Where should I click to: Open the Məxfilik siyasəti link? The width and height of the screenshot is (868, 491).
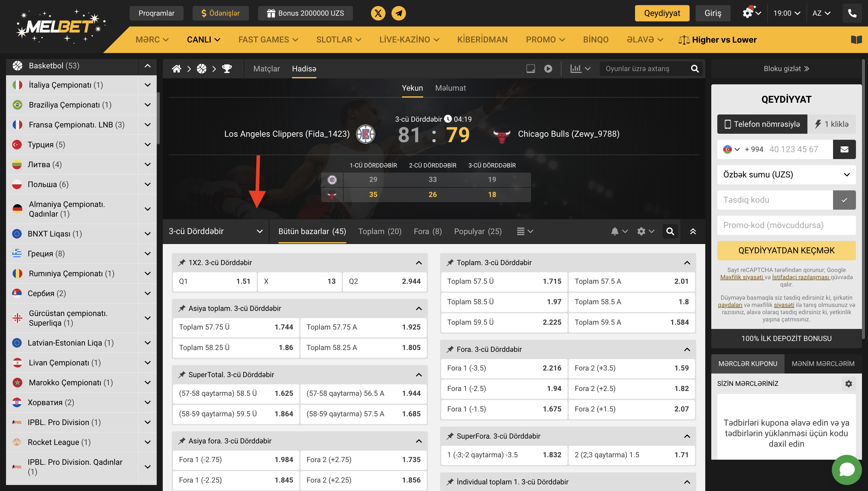click(741, 277)
